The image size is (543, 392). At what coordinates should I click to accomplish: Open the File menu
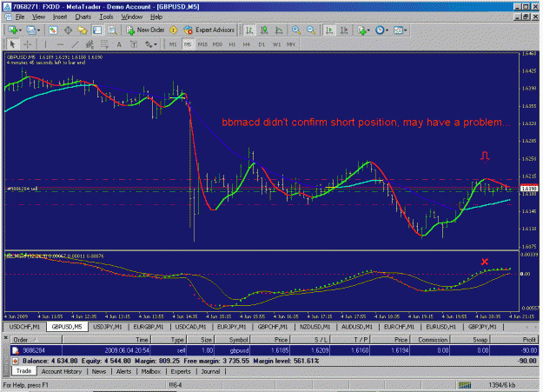[x=20, y=17]
